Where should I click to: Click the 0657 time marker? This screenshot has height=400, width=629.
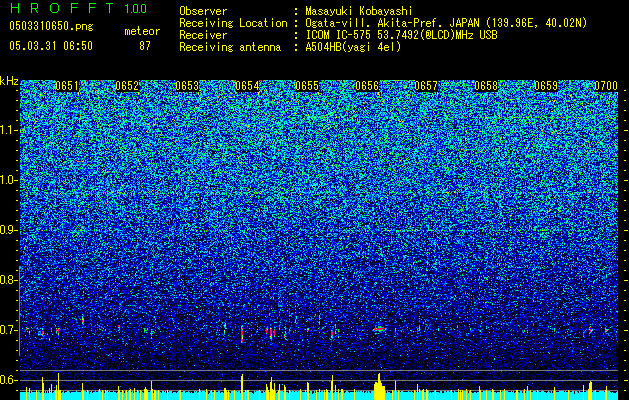[x=426, y=86]
